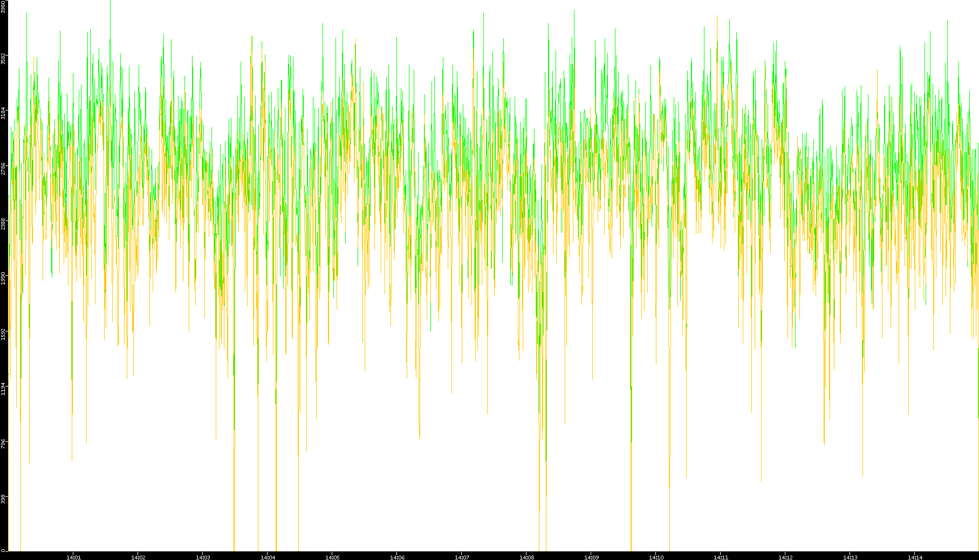This screenshot has width=979, height=560.
Task: Click the 2388 vertical axis value
Action: (x=4, y=223)
